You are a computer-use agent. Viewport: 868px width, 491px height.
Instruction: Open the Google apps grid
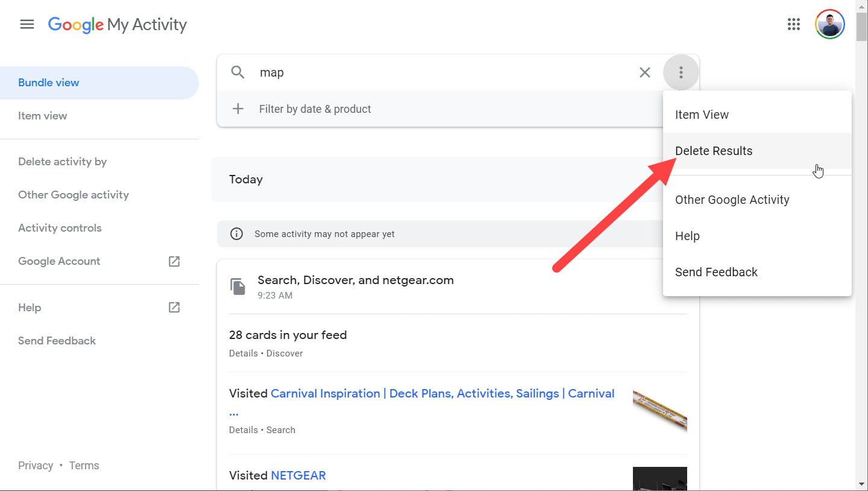pos(793,24)
